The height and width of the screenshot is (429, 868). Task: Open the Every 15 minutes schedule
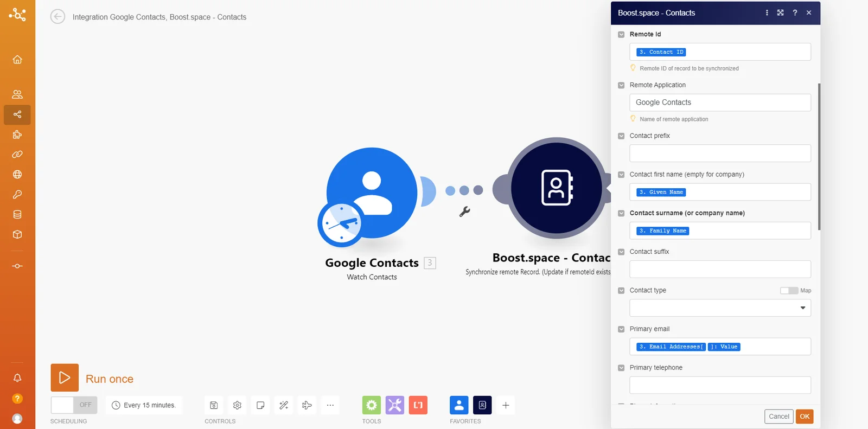click(144, 405)
